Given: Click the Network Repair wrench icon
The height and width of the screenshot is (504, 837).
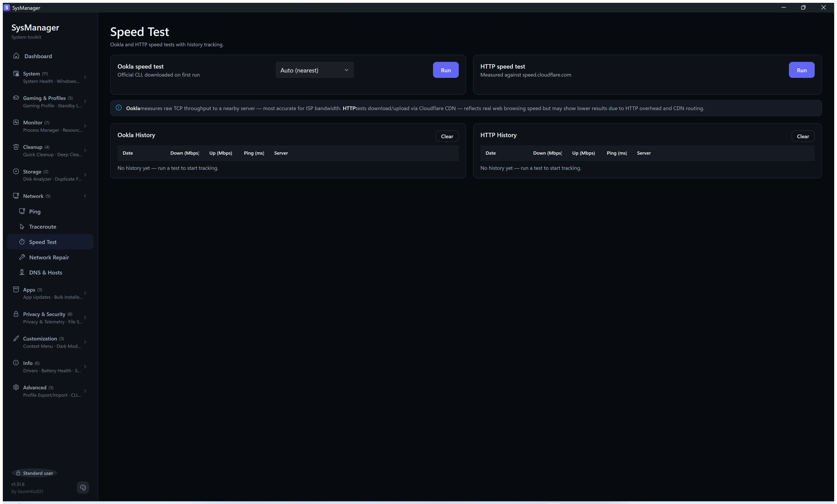Looking at the screenshot, I should point(22,257).
